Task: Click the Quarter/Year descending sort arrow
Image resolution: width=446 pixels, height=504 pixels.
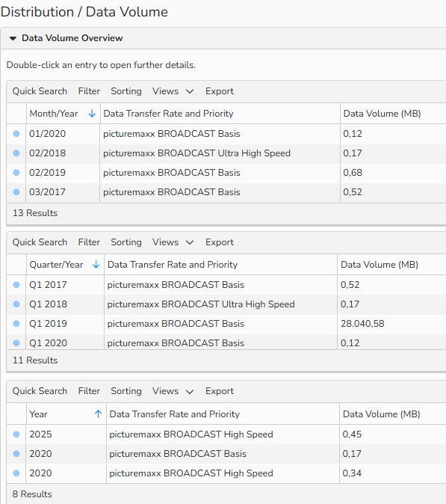Action: 96,265
